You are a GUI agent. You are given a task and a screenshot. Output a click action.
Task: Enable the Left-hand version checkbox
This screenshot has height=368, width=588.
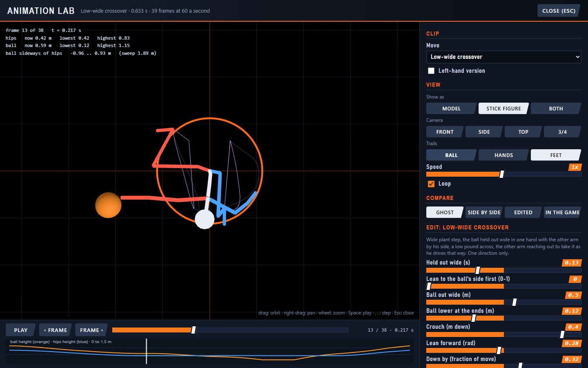(x=431, y=71)
